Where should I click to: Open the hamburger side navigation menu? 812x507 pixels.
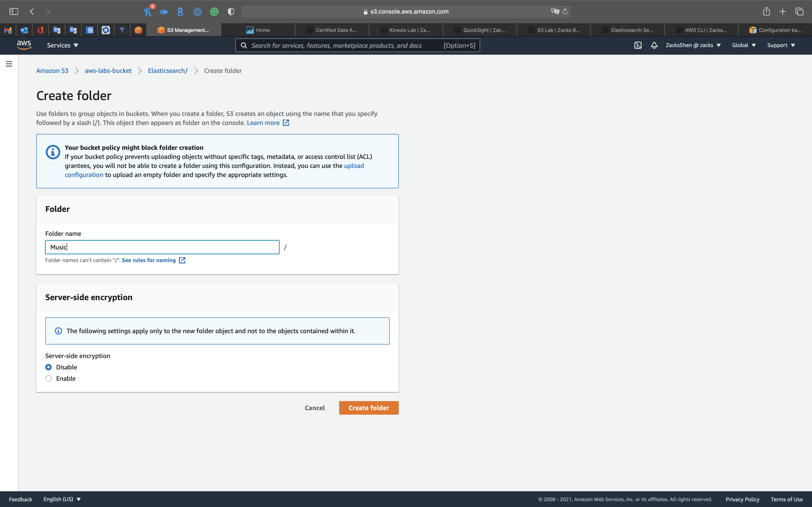[x=9, y=64]
